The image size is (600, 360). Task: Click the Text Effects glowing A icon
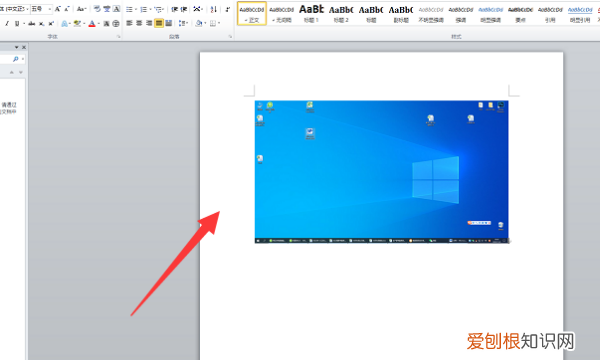coord(64,24)
